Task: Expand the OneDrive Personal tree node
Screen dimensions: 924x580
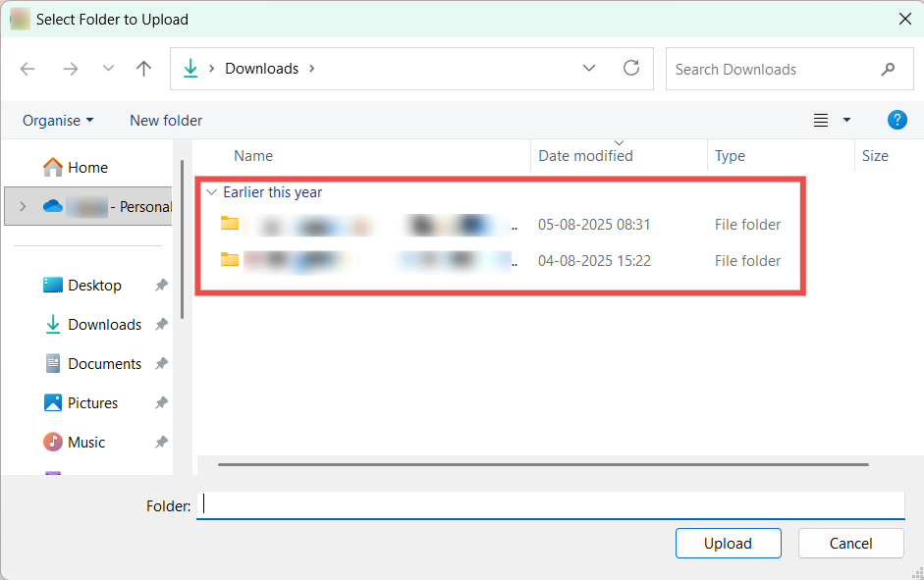Action: pos(23,207)
